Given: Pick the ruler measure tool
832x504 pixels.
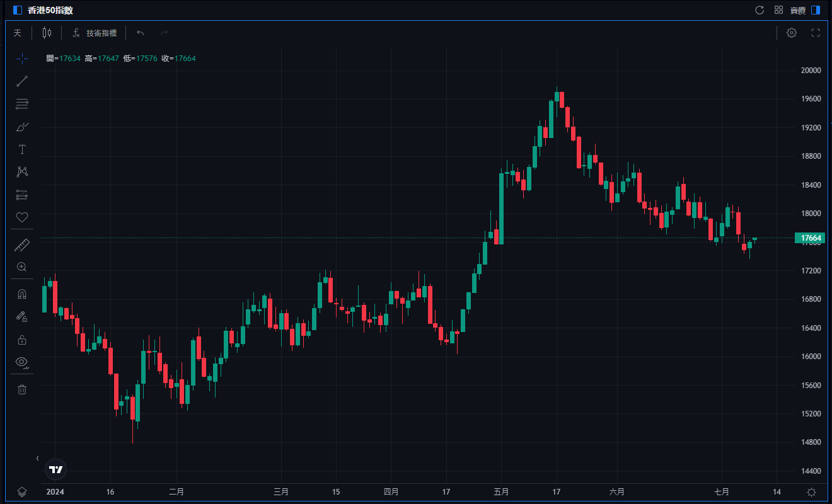Looking at the screenshot, I should coord(22,244).
